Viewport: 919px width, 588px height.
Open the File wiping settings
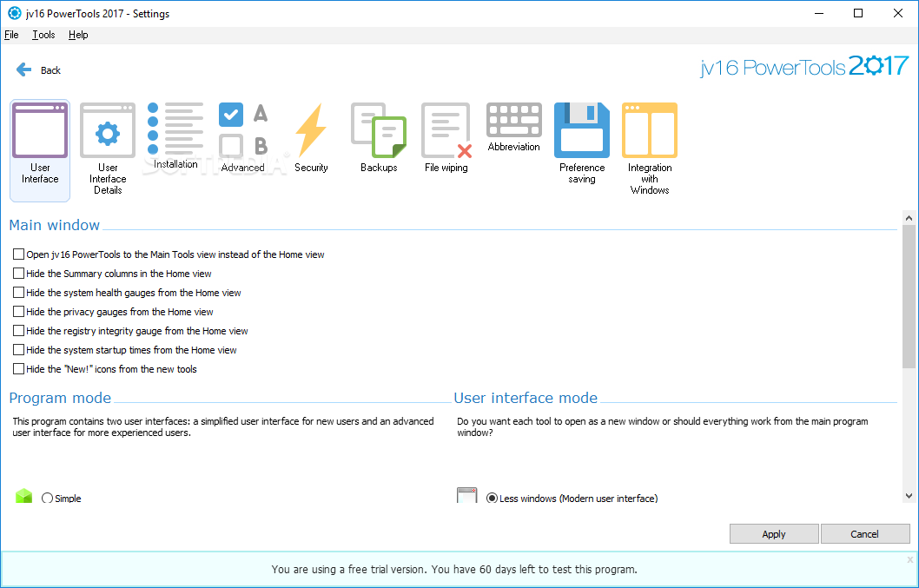pyautogui.click(x=446, y=138)
